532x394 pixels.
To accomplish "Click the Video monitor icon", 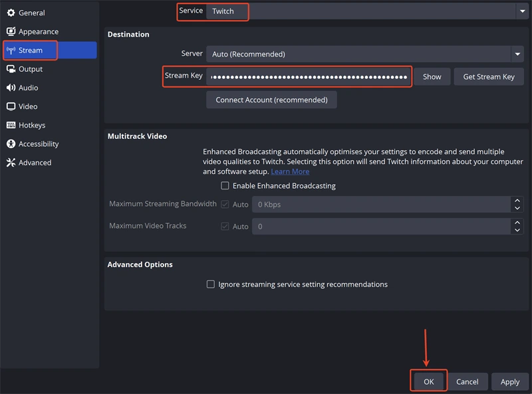I will (11, 106).
